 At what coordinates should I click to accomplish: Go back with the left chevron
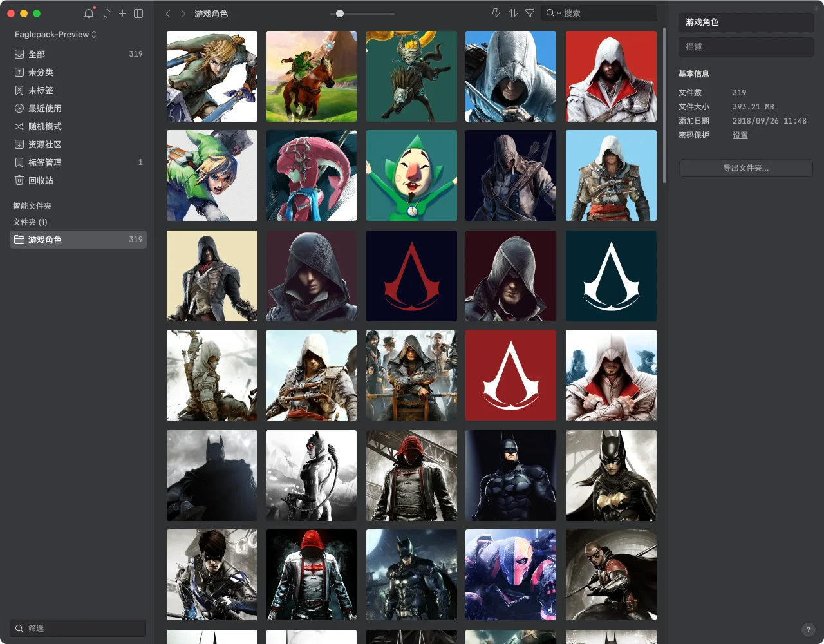click(x=168, y=14)
